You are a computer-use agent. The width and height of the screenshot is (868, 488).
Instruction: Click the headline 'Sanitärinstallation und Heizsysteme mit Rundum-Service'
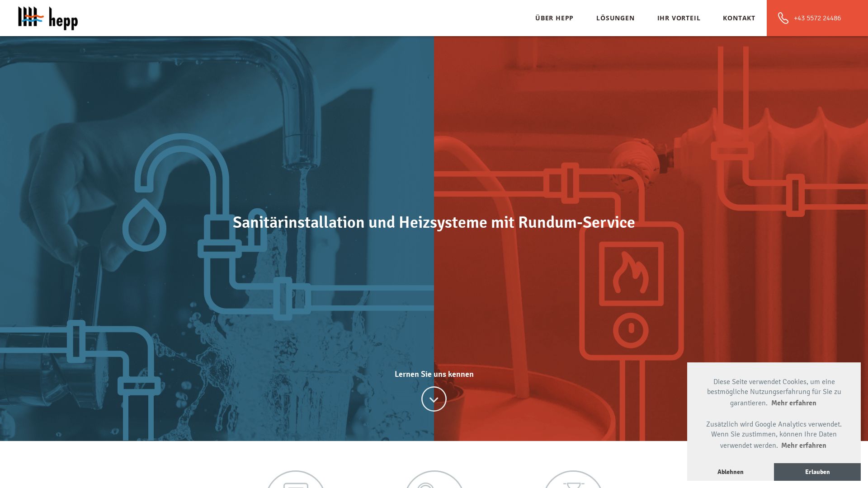point(434,222)
